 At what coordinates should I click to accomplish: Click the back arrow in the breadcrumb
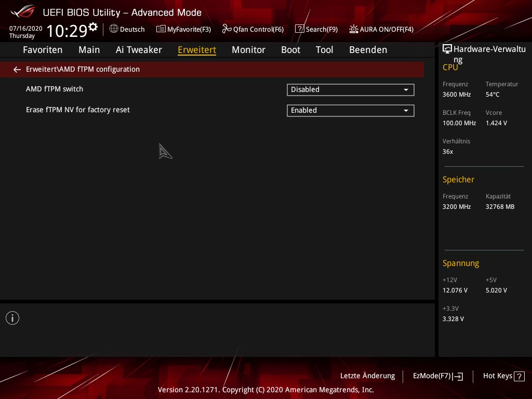click(17, 70)
